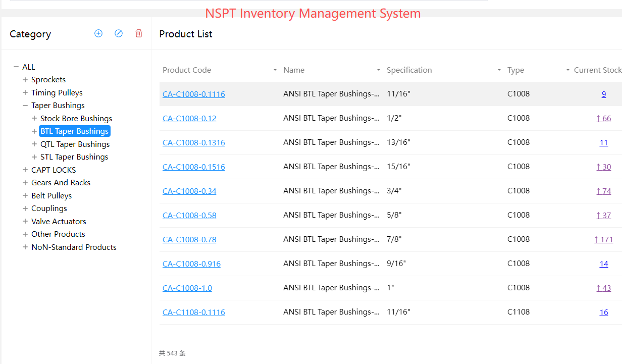Open the Specification column dropdown arrow
The height and width of the screenshot is (364, 622).
499,70
